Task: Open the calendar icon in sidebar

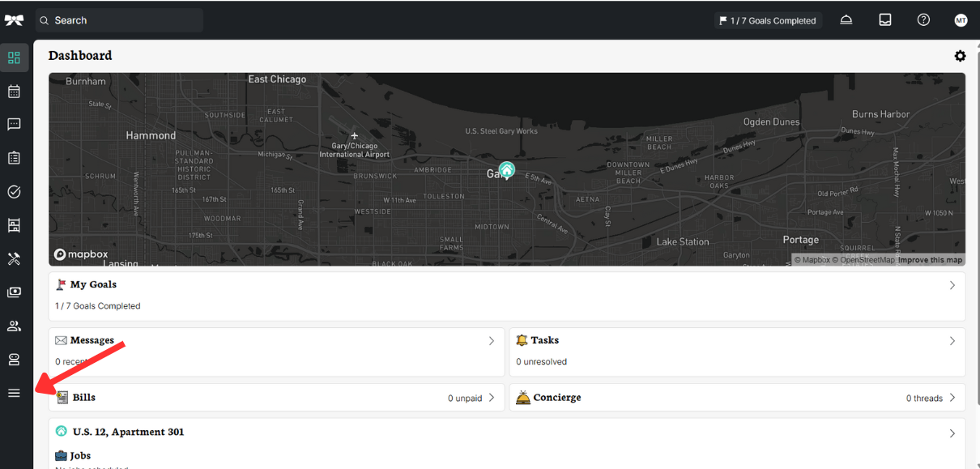Action: pyautogui.click(x=14, y=92)
